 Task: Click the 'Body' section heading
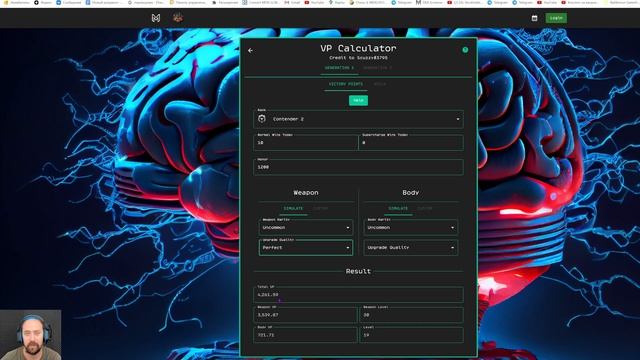tap(411, 193)
